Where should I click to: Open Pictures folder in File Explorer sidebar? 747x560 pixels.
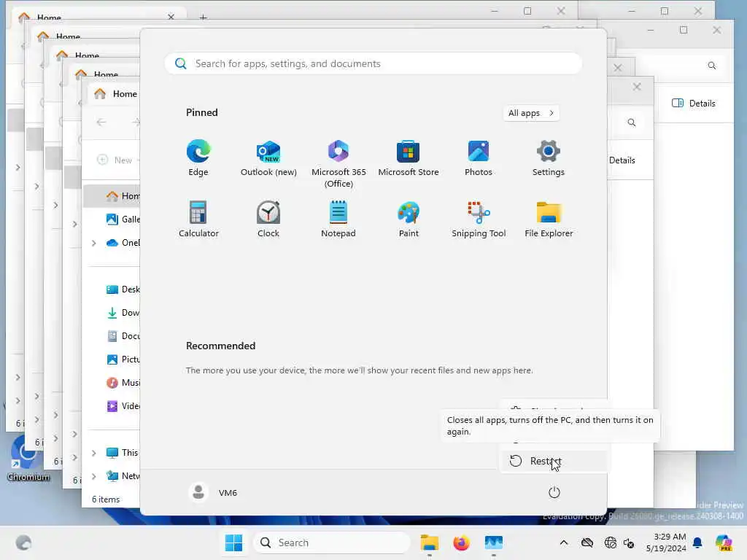coord(123,359)
